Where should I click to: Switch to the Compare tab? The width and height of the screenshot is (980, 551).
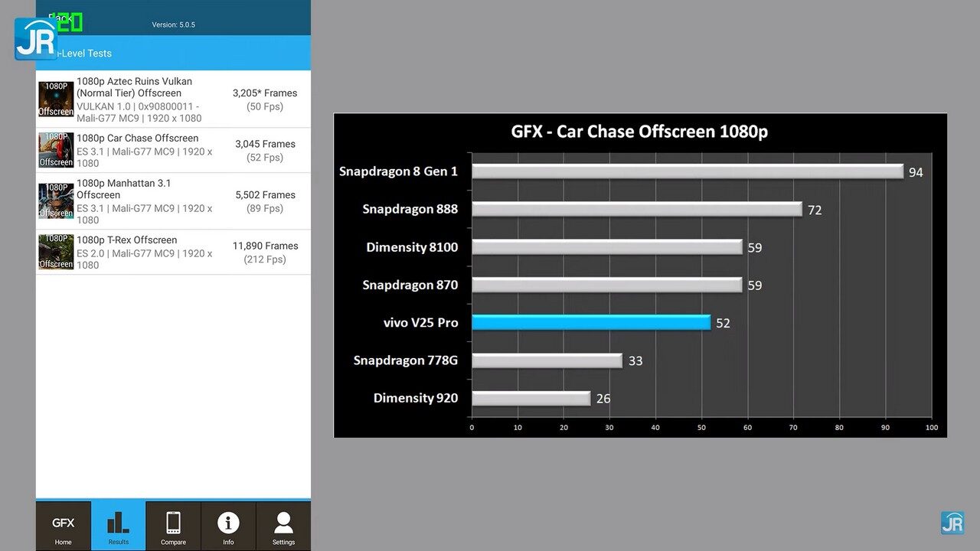click(174, 526)
